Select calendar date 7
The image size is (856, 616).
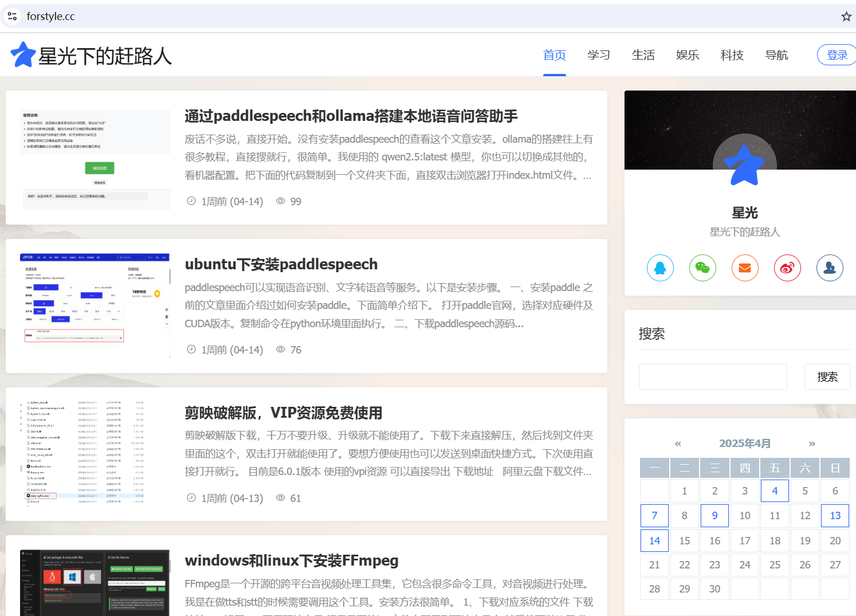654,516
